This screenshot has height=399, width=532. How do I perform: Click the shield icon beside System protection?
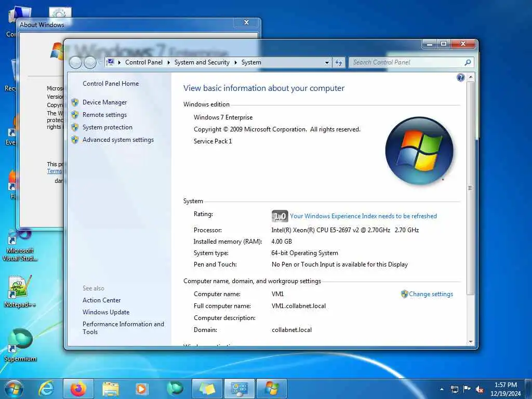tap(75, 127)
